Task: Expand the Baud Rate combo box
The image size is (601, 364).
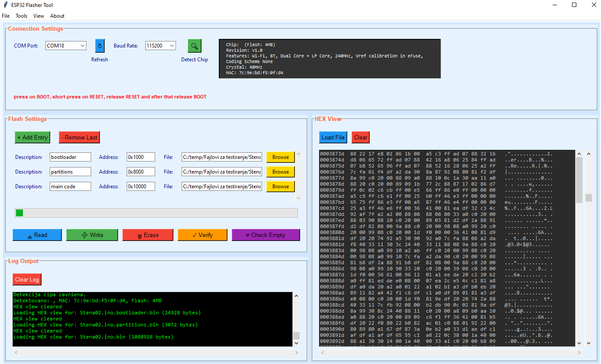Action: coord(172,46)
